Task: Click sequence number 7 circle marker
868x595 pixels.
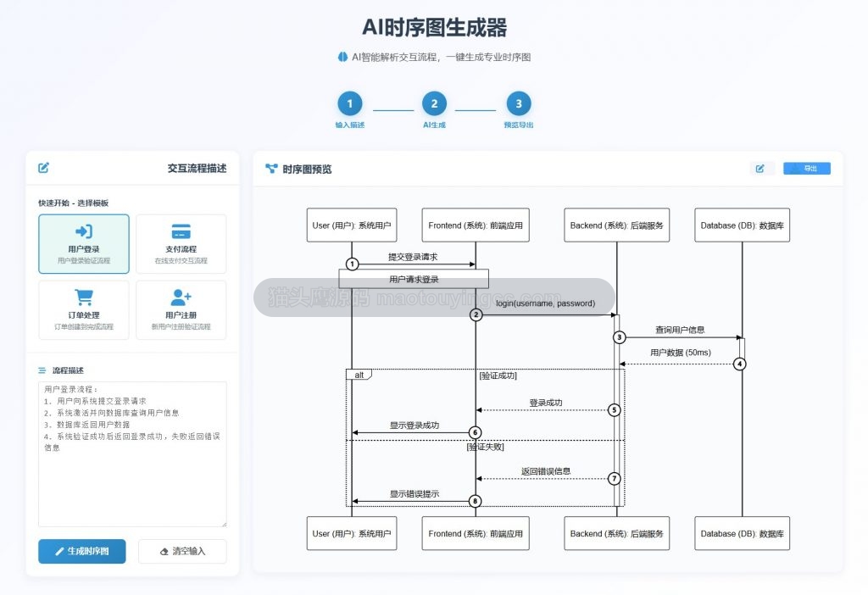Action: (614, 478)
